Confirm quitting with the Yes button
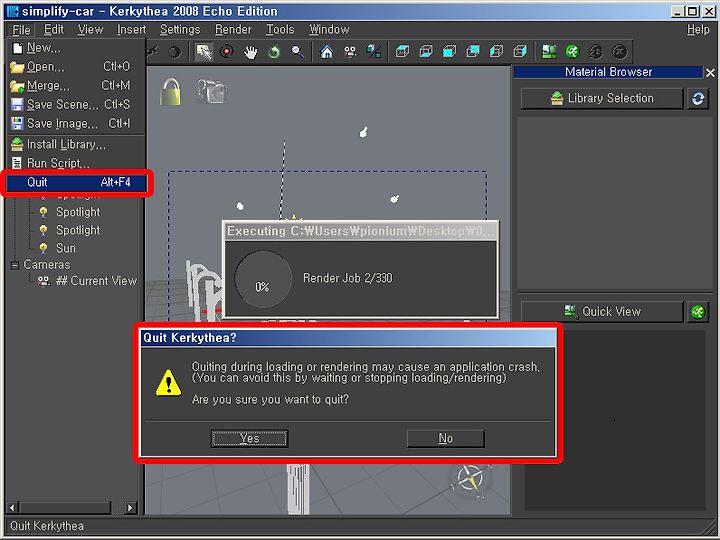This screenshot has height=540, width=720. pos(249,439)
